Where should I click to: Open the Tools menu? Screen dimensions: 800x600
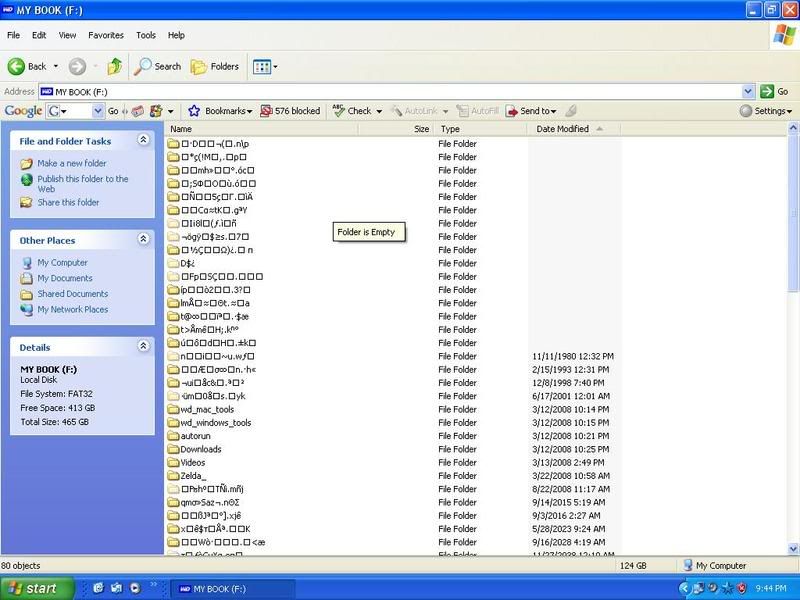click(145, 35)
